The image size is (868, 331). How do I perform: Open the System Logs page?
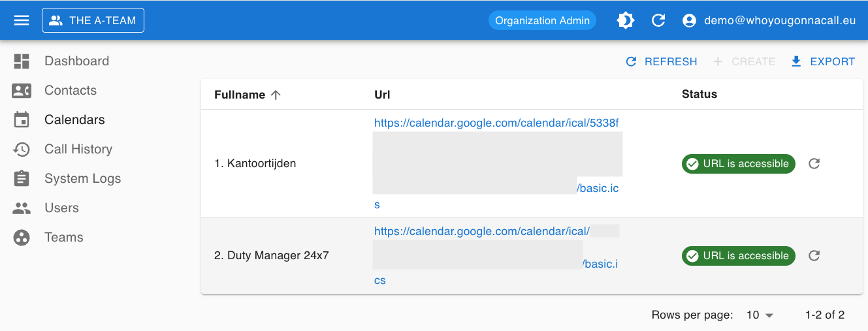[x=82, y=179]
